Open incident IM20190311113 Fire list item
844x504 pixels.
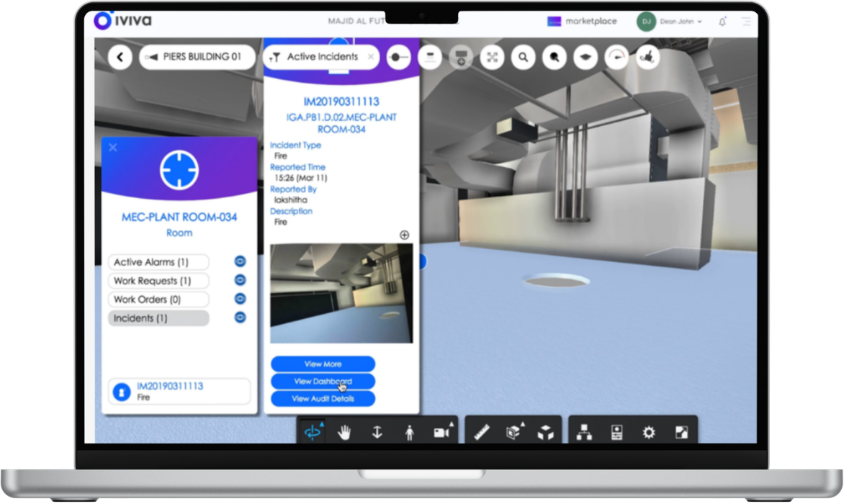[179, 392]
